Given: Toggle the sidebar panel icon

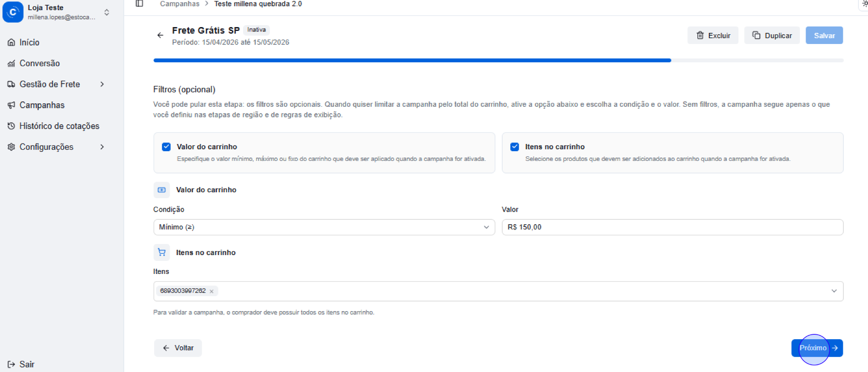Looking at the screenshot, I should pos(139,4).
